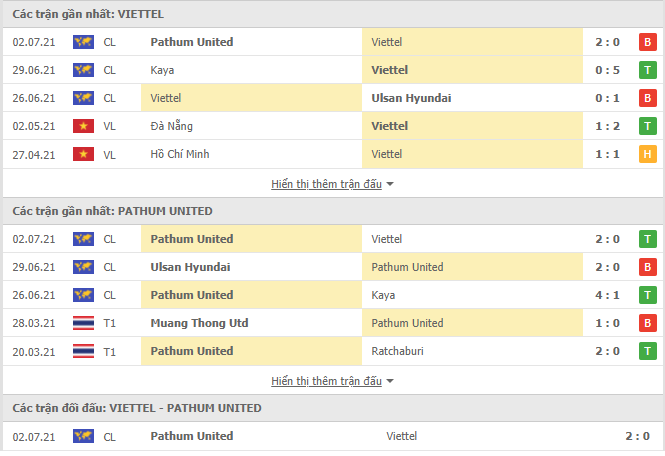Click the AFC CL flag icon in the 26.06.21 Viettel vs Ulsan row
The height and width of the screenshot is (456, 665).
pos(83,98)
